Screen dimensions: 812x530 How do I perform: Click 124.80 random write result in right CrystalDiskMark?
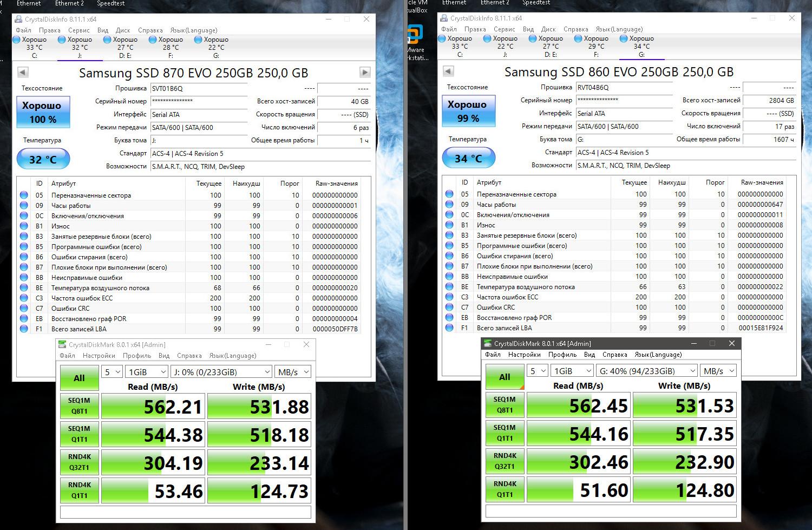(x=685, y=490)
